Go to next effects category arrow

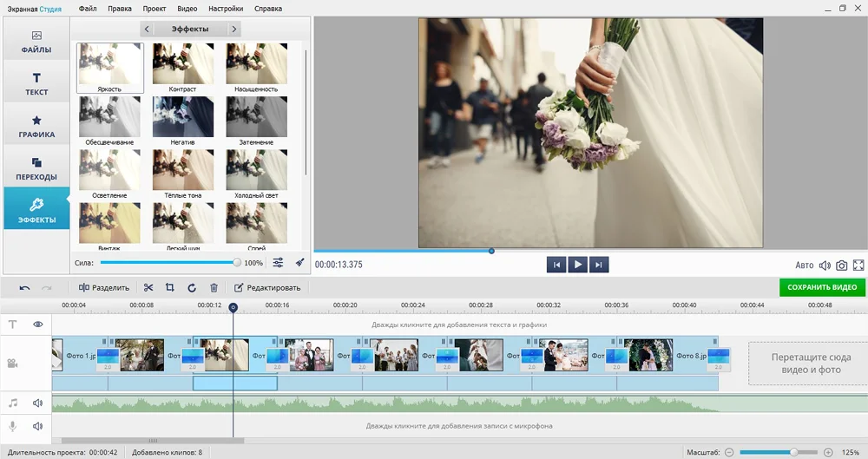pyautogui.click(x=233, y=29)
